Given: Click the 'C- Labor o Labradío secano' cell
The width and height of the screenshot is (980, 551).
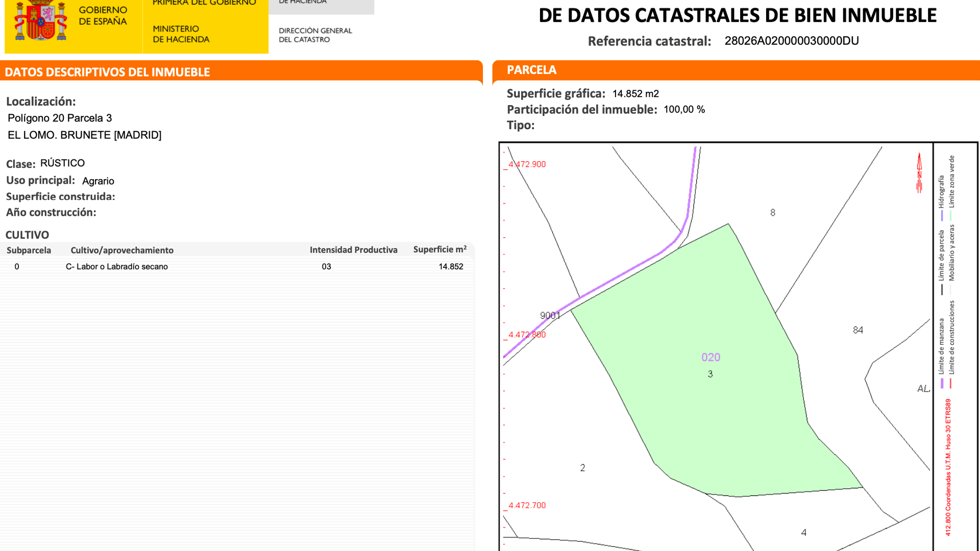Looking at the screenshot, I should [116, 267].
